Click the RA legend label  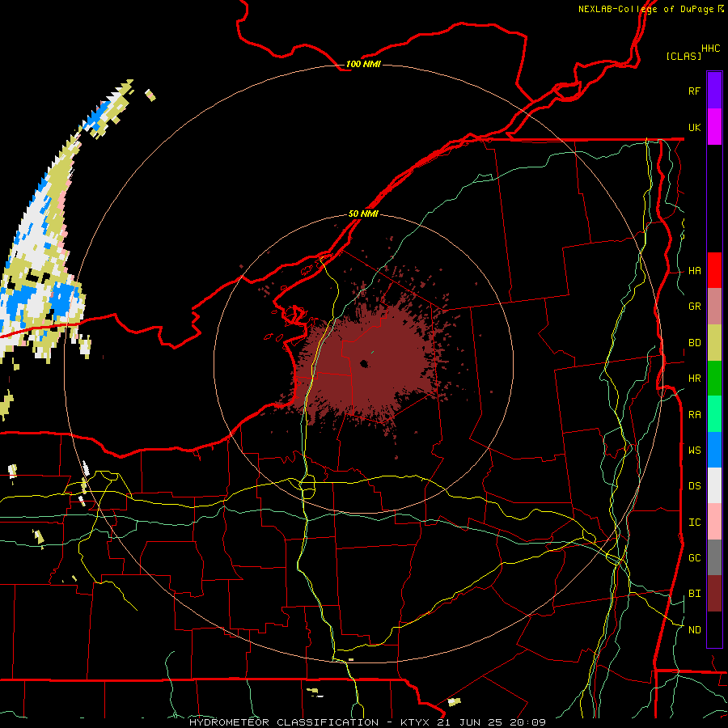pos(694,415)
